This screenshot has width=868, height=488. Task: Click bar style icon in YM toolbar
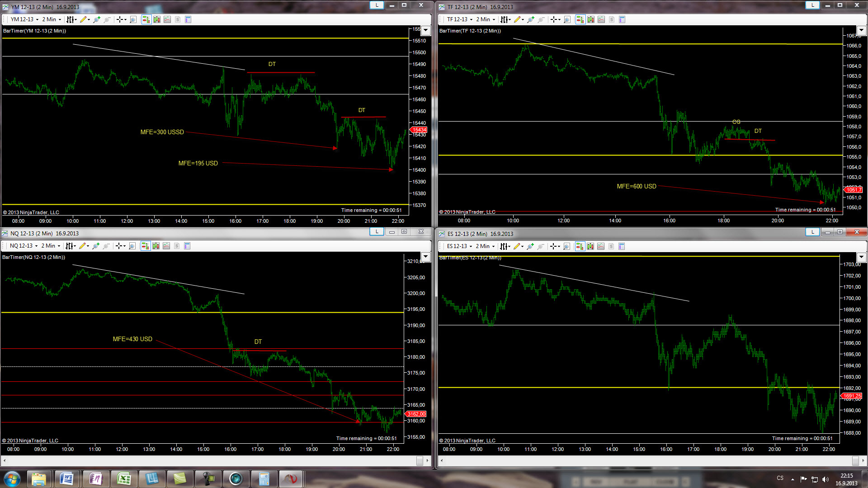(70, 19)
